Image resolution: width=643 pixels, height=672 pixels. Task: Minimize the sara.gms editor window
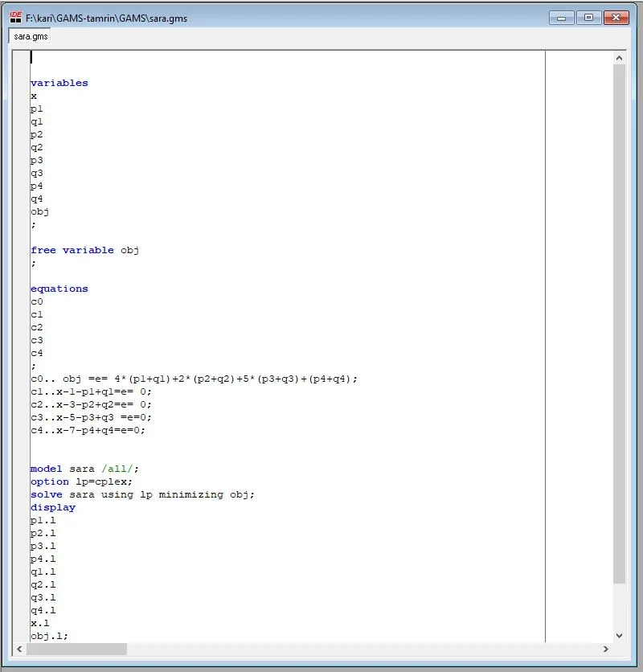(x=561, y=17)
